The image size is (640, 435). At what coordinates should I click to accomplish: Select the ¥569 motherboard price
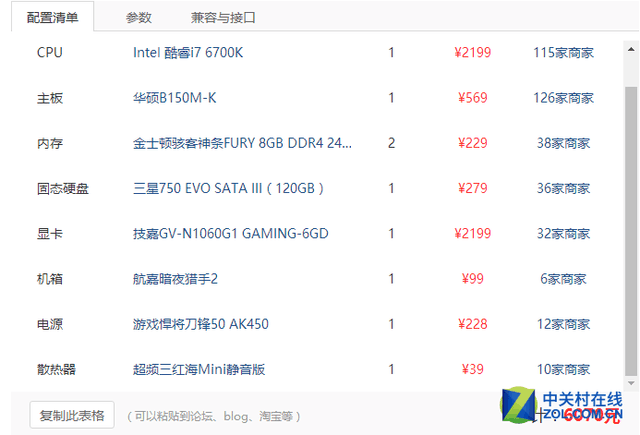click(x=472, y=98)
